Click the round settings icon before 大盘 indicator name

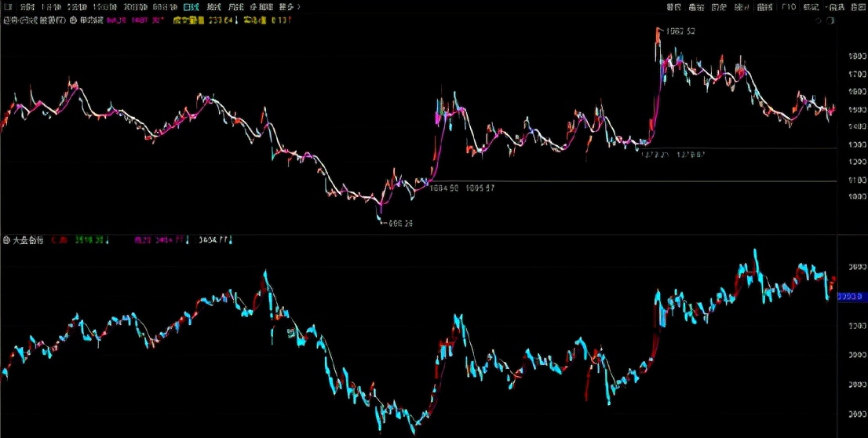click(6, 240)
